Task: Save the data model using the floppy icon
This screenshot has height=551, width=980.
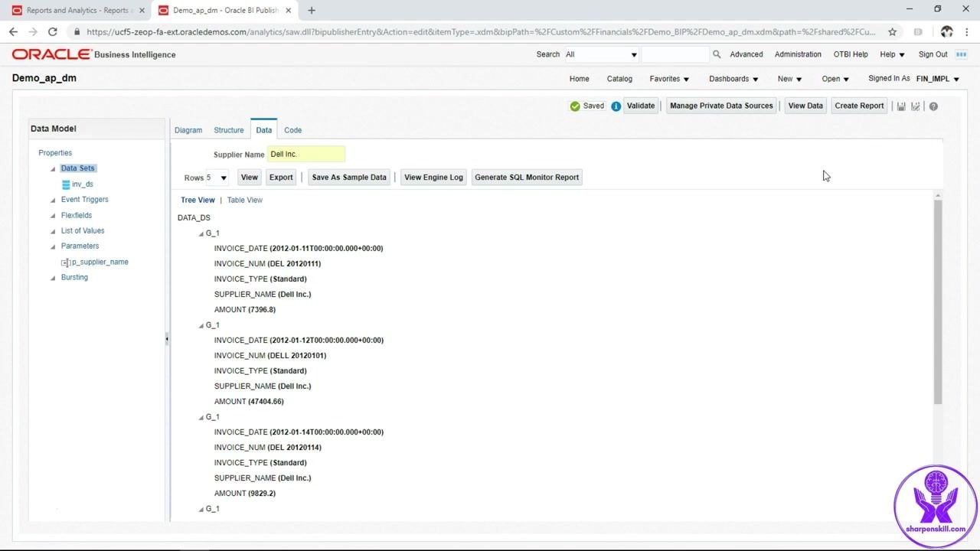Action: tap(901, 106)
